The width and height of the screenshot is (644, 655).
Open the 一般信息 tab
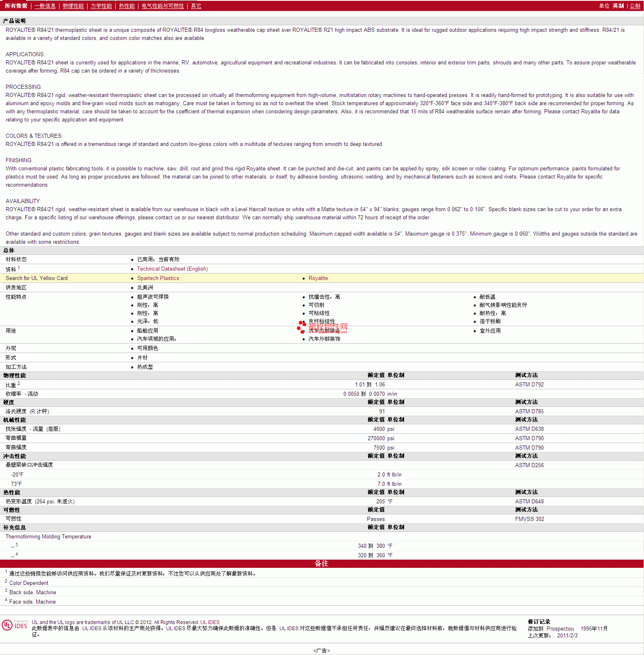45,6
